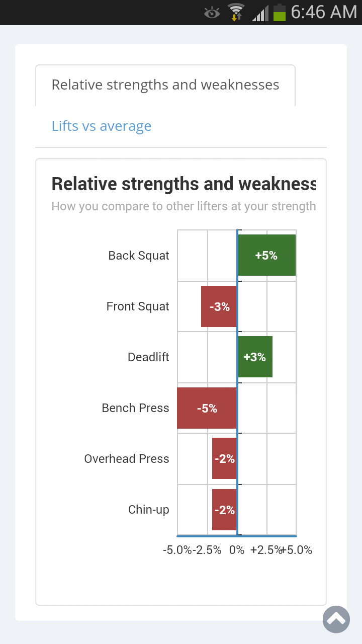
Task: Select Relative strengths and weaknesses tab
Action: coord(165,85)
